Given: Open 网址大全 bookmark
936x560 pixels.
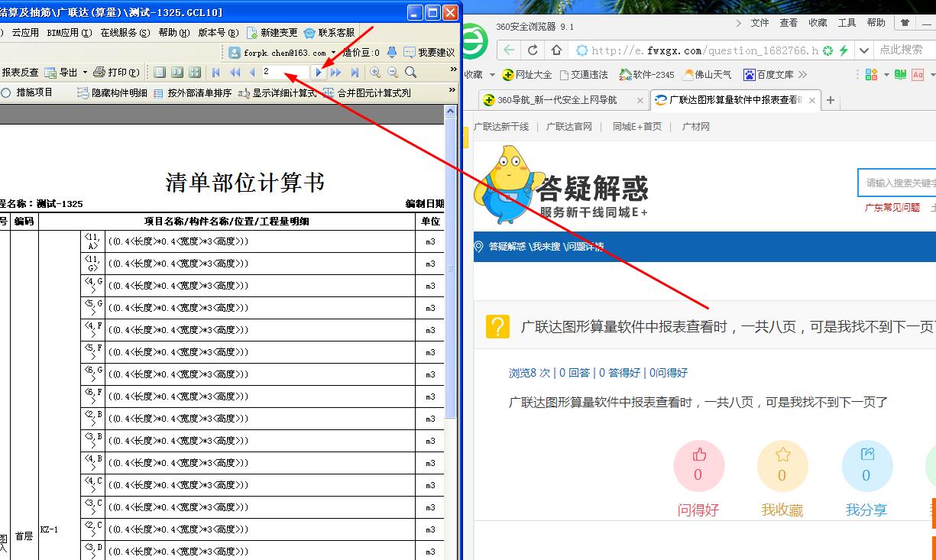Looking at the screenshot, I should (x=527, y=75).
